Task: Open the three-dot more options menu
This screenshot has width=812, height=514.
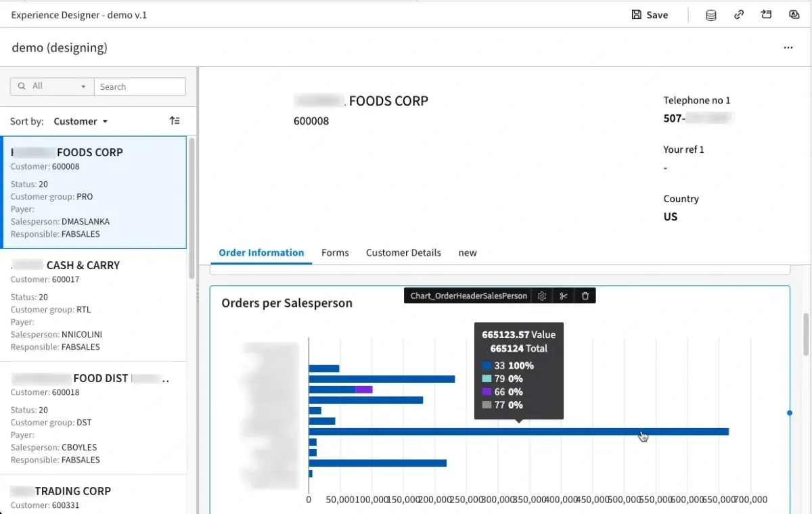Action: [788, 48]
